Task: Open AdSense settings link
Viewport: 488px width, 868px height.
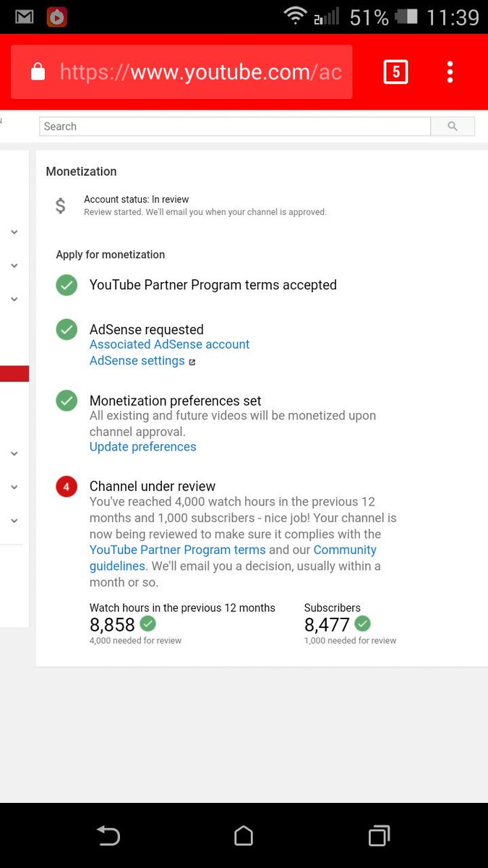Action: tap(137, 360)
